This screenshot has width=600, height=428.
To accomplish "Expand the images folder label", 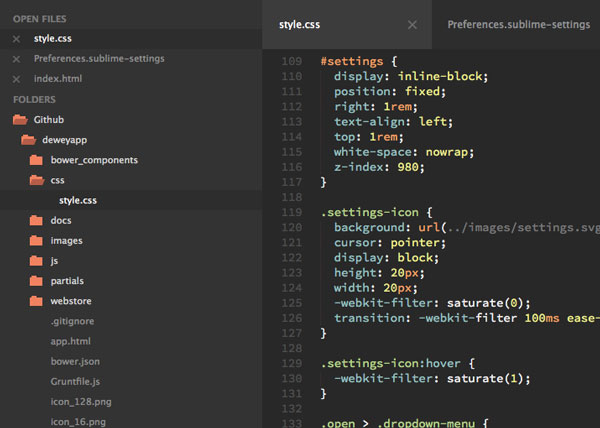I will pyautogui.click(x=67, y=241).
